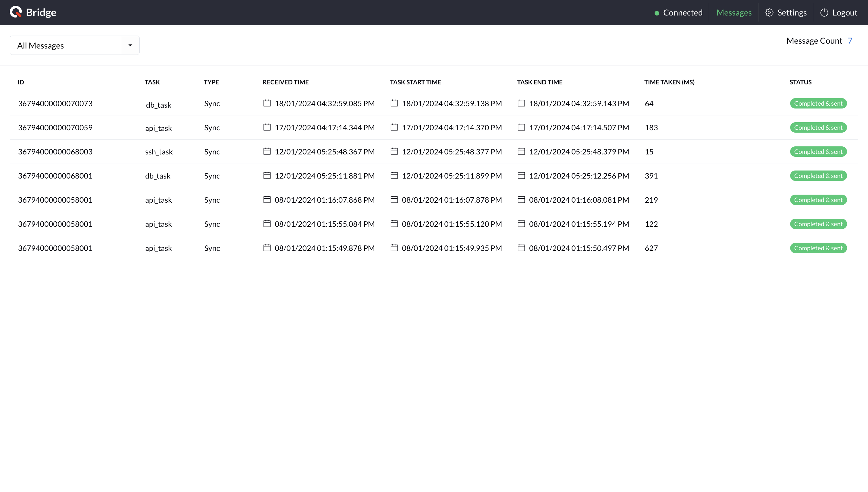Open the Messages tab

[x=734, y=13]
